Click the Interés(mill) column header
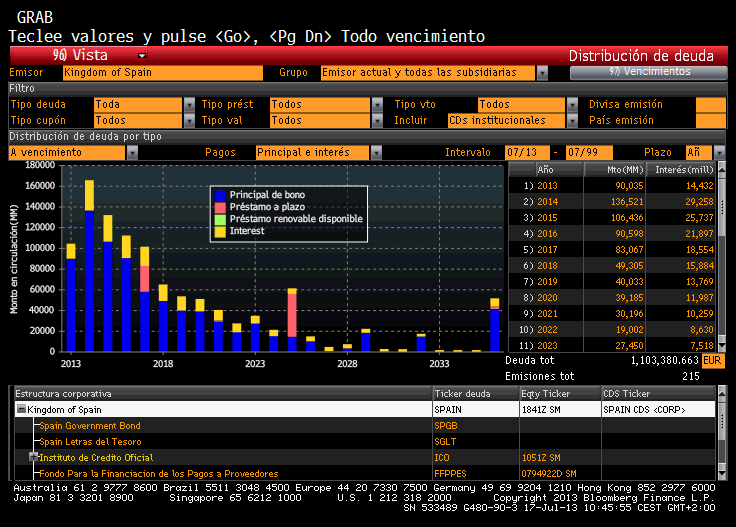Viewport: 736px width, 527px height. pos(681,169)
